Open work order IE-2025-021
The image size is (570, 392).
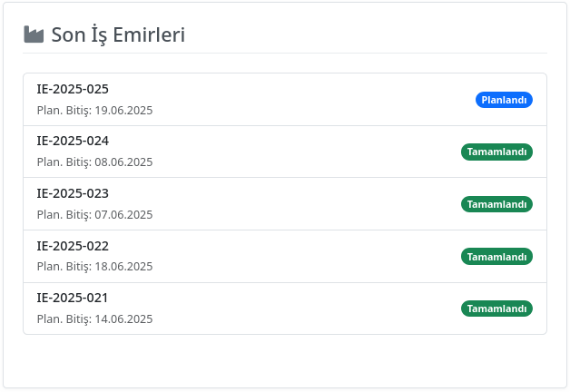pos(73,298)
